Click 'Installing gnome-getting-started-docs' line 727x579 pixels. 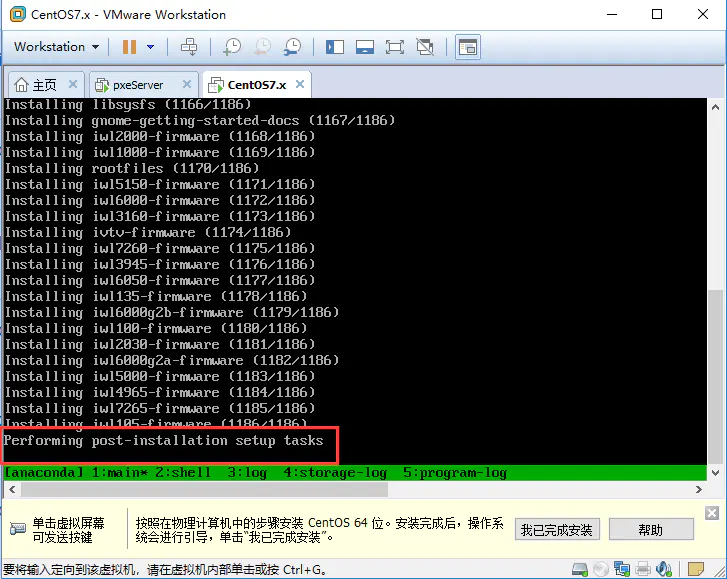pyautogui.click(x=200, y=121)
